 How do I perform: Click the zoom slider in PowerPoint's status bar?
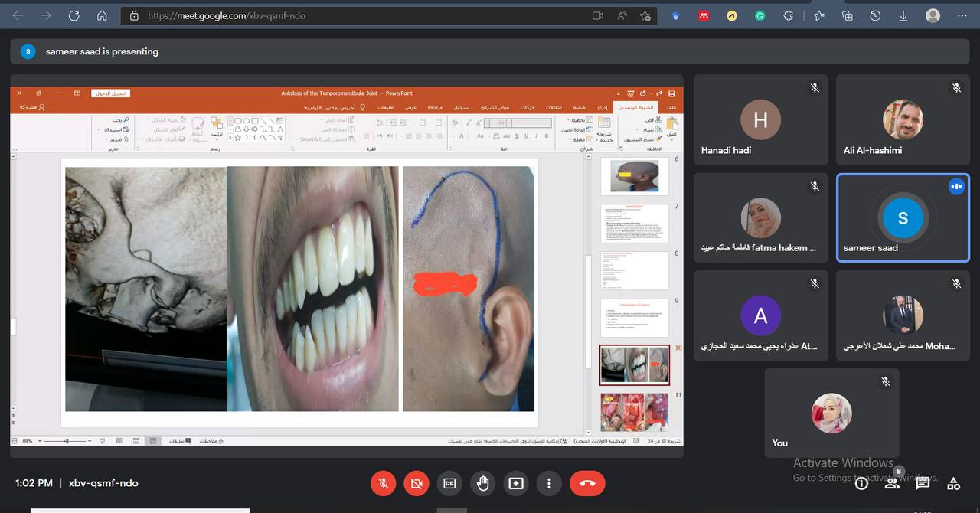click(67, 440)
